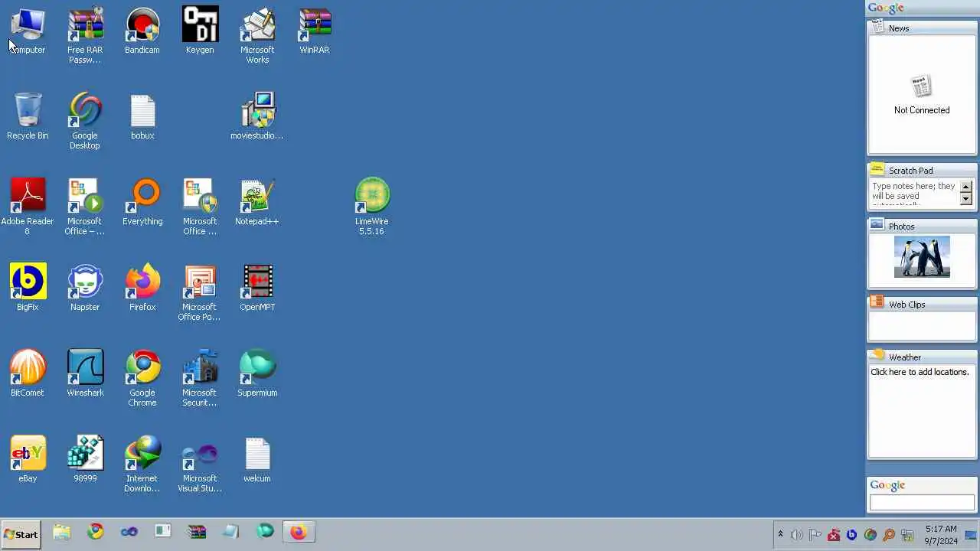Select the BigFix desktop shortcut
The height and width of the screenshot is (551, 980).
(x=28, y=288)
